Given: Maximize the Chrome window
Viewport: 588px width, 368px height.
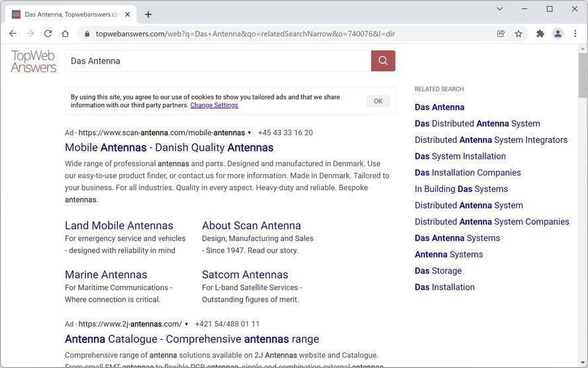Looking at the screenshot, I should click(550, 9).
